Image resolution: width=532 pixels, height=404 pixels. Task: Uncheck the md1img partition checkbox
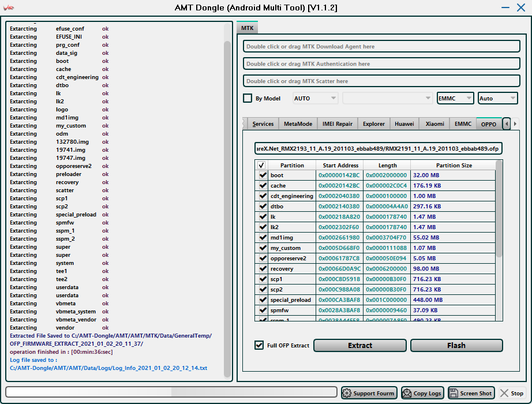tap(263, 238)
